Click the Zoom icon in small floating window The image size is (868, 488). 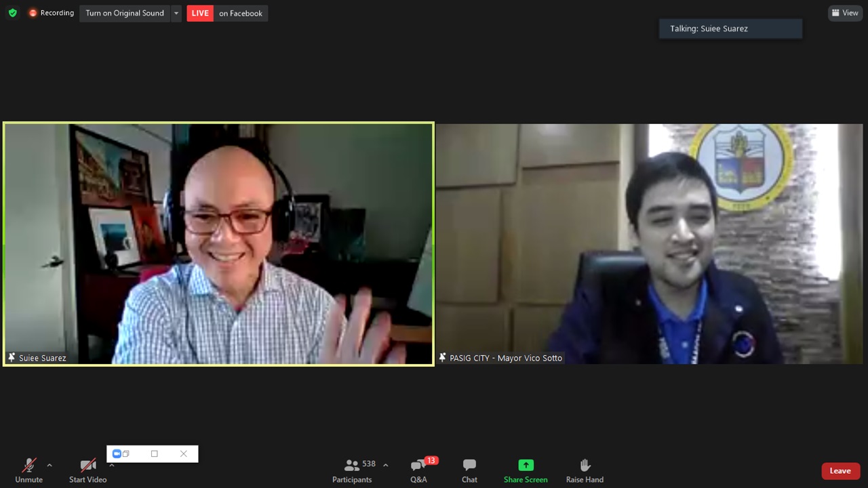[117, 453]
